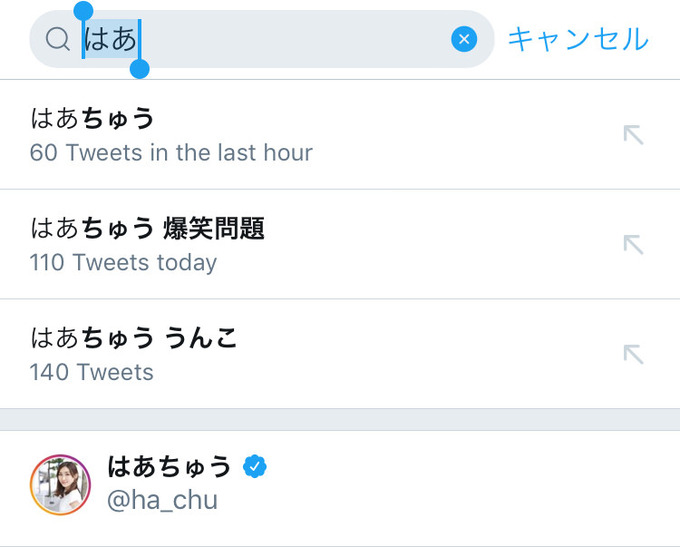Tap "60 Tweets in the last hour" text
680x547 pixels.
pos(171,153)
